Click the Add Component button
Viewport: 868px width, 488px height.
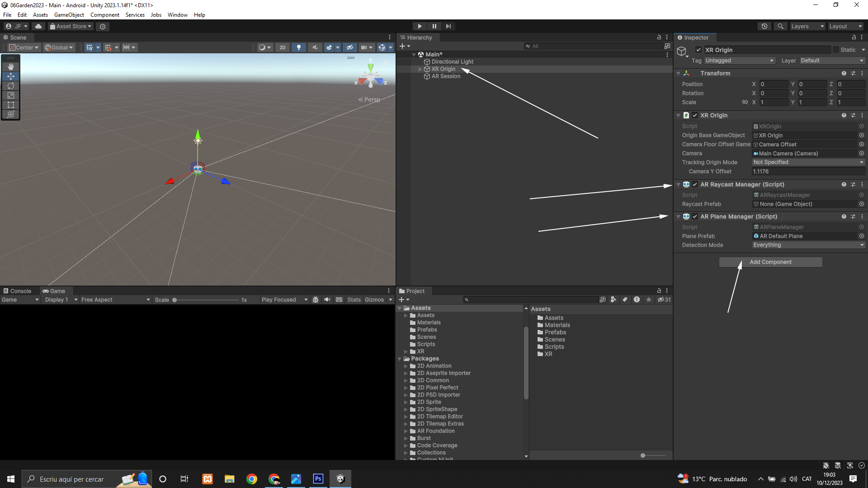tap(770, 262)
